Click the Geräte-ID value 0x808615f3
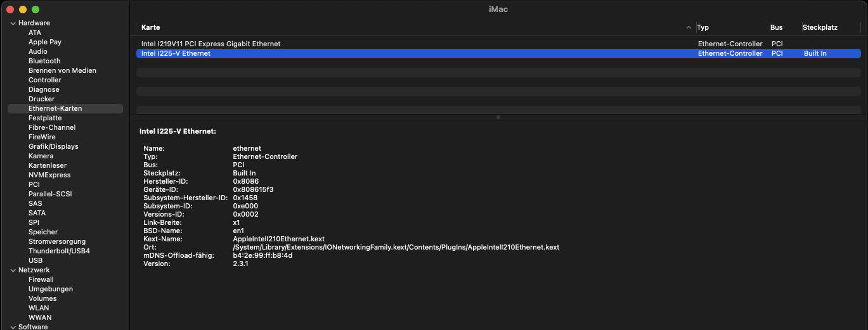This screenshot has width=868, height=330. point(253,189)
